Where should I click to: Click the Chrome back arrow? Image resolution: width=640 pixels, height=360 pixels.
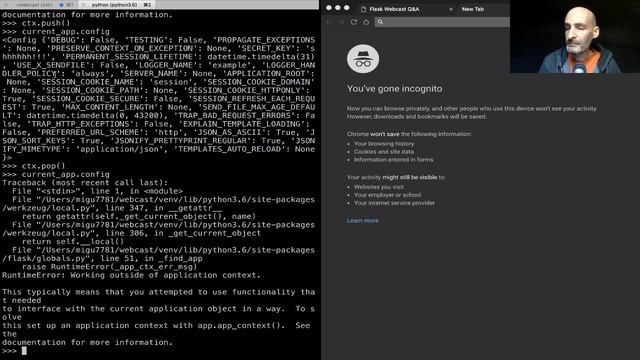tap(329, 22)
